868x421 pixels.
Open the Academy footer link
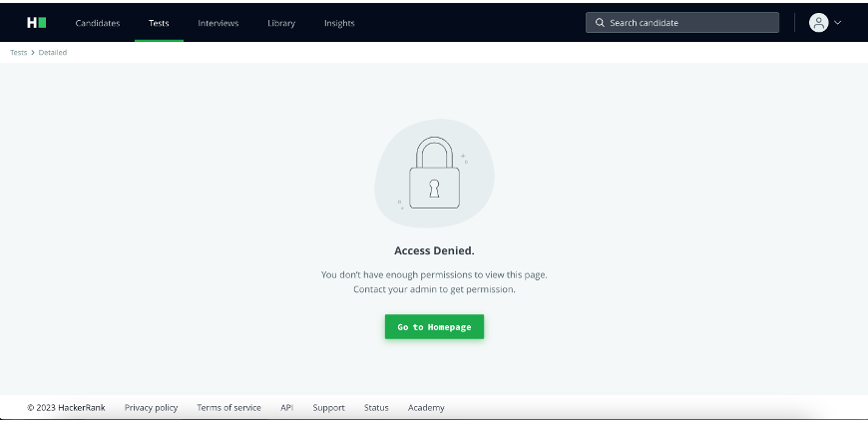coord(426,408)
